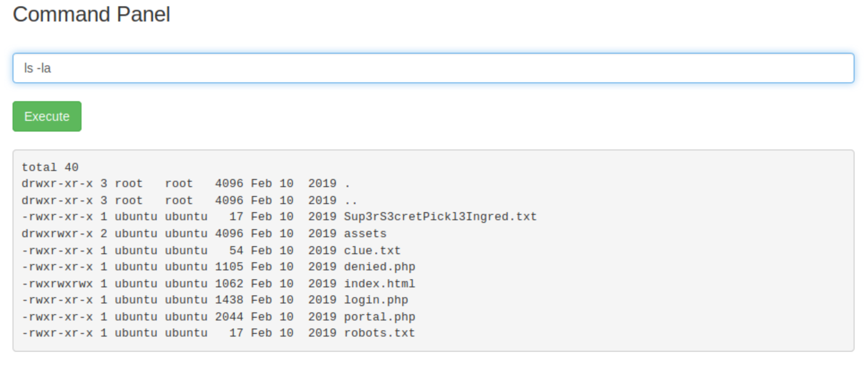
Task: Click the portal.php filename
Action: pos(379,317)
